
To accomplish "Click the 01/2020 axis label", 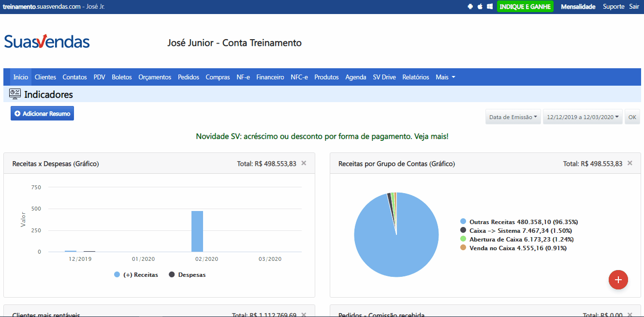I will coord(143,259).
